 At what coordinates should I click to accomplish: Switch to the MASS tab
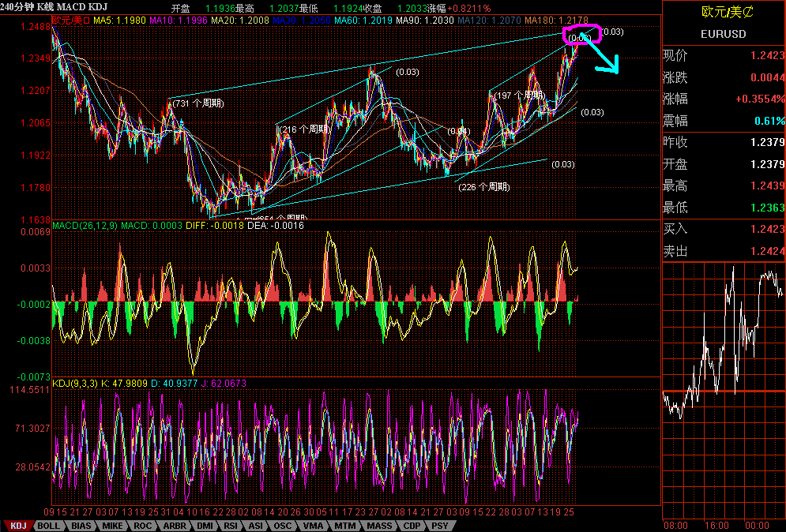[x=379, y=526]
